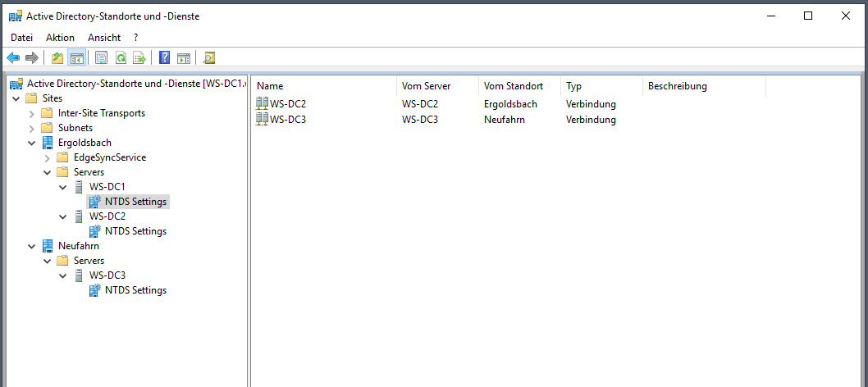
Task: Toggle the console tree pane button
Action: (76, 57)
